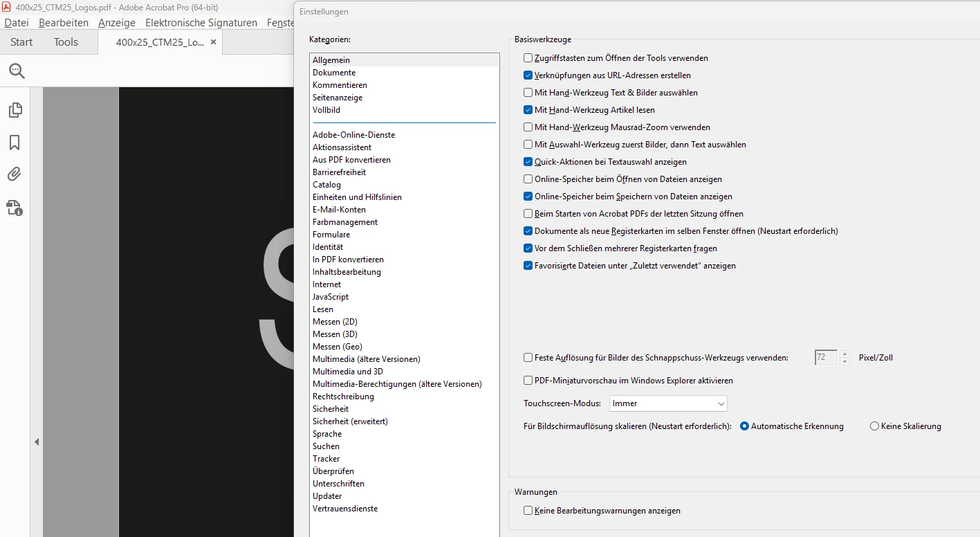The image size is (980, 537).
Task: Select the Messen (3D) category
Action: [x=405, y=334]
